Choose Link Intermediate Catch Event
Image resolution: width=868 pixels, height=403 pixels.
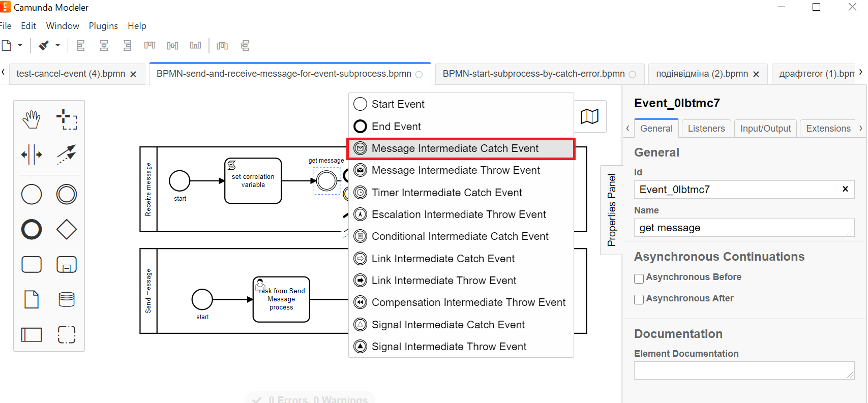pos(461,259)
